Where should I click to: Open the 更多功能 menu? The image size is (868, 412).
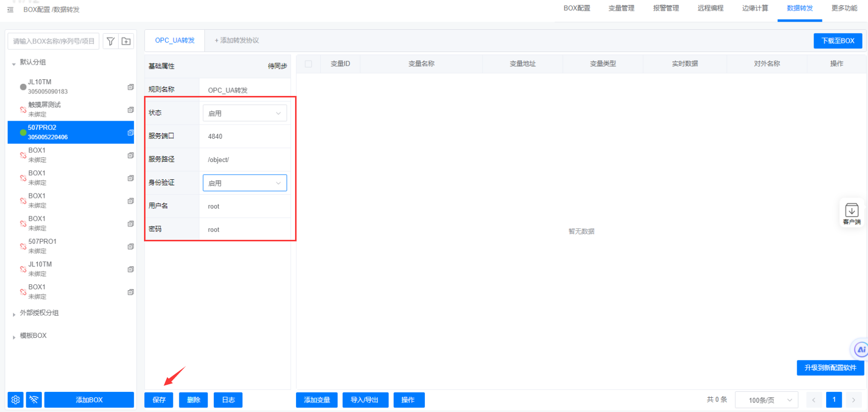coord(844,9)
